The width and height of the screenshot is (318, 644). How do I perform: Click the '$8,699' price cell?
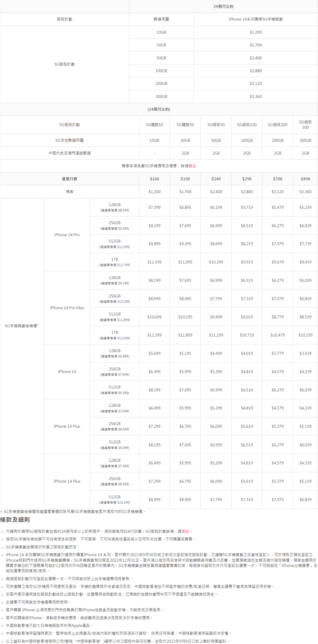click(x=216, y=244)
